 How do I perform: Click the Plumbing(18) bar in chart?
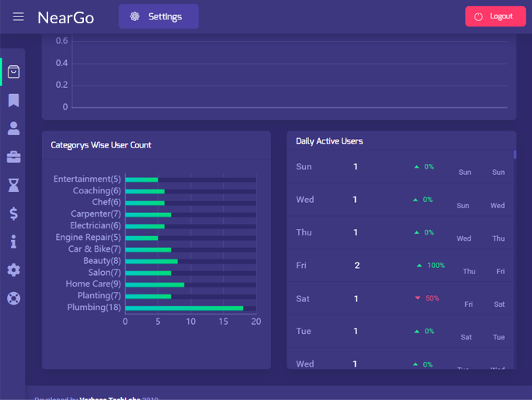pyautogui.click(x=184, y=308)
